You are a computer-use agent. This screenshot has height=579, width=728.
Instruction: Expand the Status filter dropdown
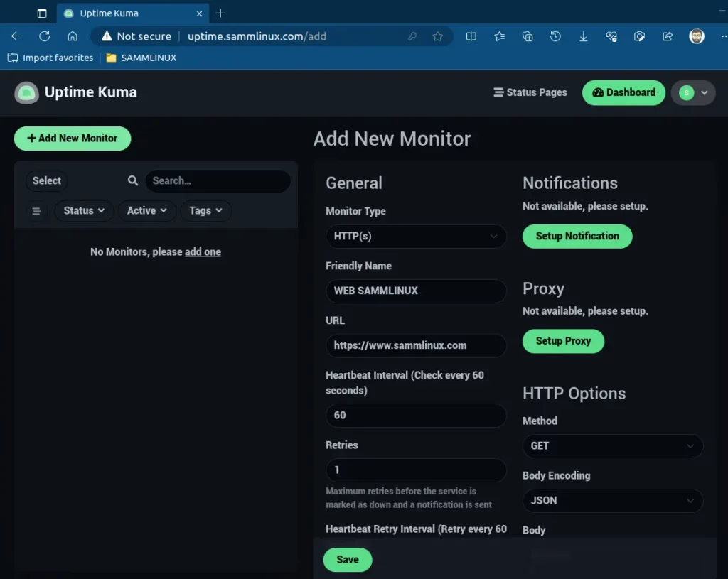pyautogui.click(x=84, y=210)
